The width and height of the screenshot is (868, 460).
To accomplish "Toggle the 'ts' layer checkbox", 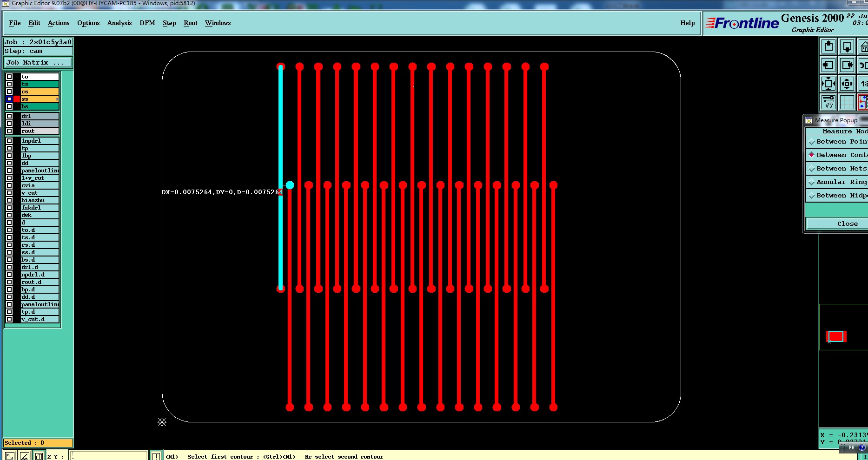I will pyautogui.click(x=9, y=84).
